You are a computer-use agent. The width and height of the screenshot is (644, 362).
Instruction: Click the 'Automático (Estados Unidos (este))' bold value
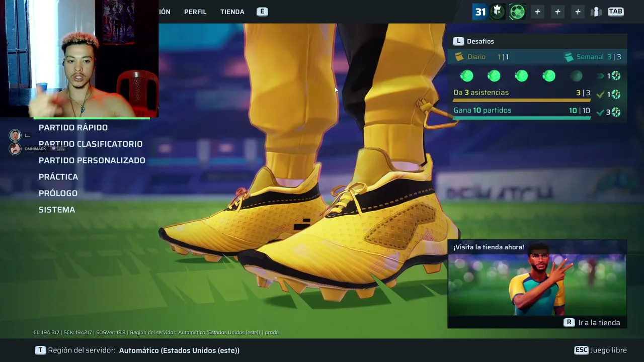179,350
